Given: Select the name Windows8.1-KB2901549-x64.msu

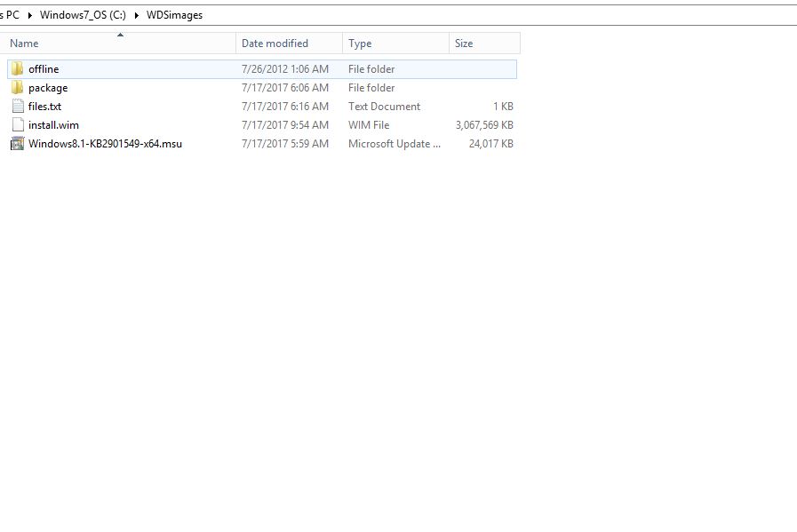Looking at the screenshot, I should [105, 144].
